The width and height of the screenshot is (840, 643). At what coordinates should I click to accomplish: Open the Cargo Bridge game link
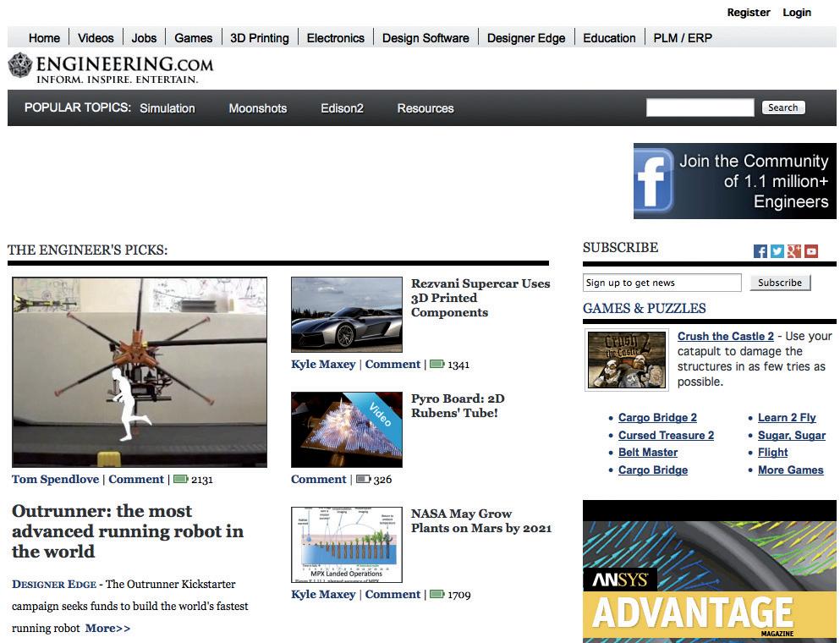[x=653, y=470]
